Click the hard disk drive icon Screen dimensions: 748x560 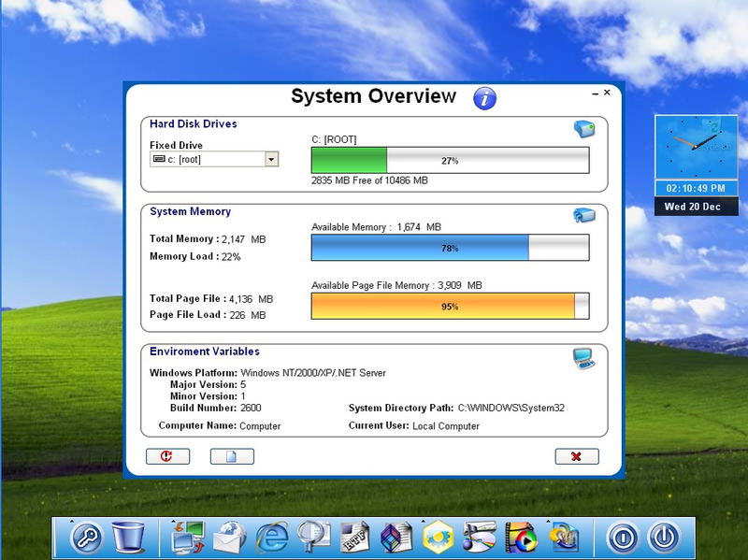pyautogui.click(x=584, y=129)
